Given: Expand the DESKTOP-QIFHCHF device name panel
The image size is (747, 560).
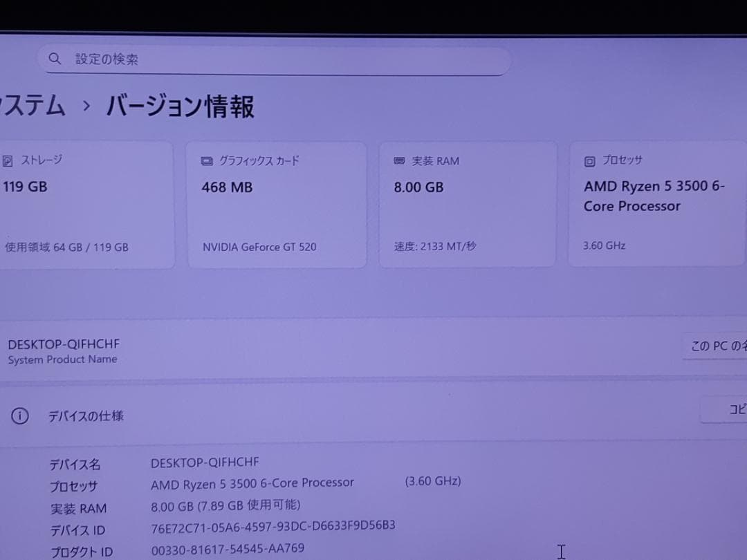Looking at the screenshot, I should click(62, 344).
